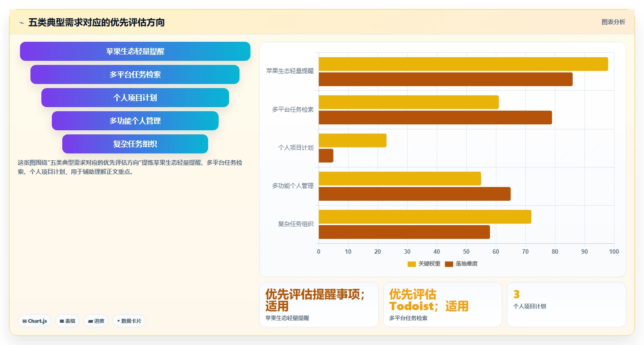Screen dimensions: 644x345
Task: Open the 优先评估 Todoist；适用 data card
Action: 443,305
